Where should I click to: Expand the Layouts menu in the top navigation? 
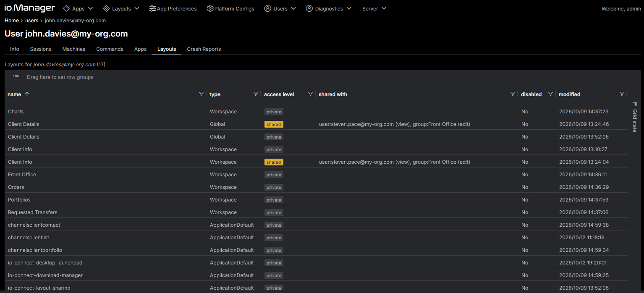[x=121, y=8]
